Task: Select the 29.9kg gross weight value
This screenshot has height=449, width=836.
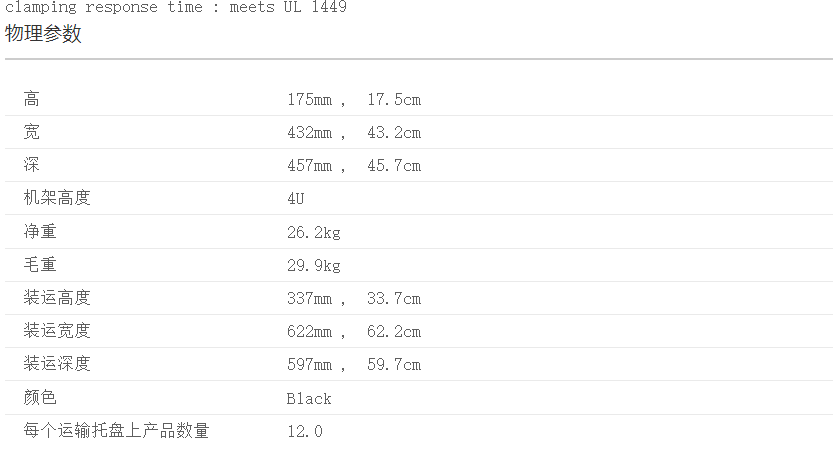Action: pos(314,265)
